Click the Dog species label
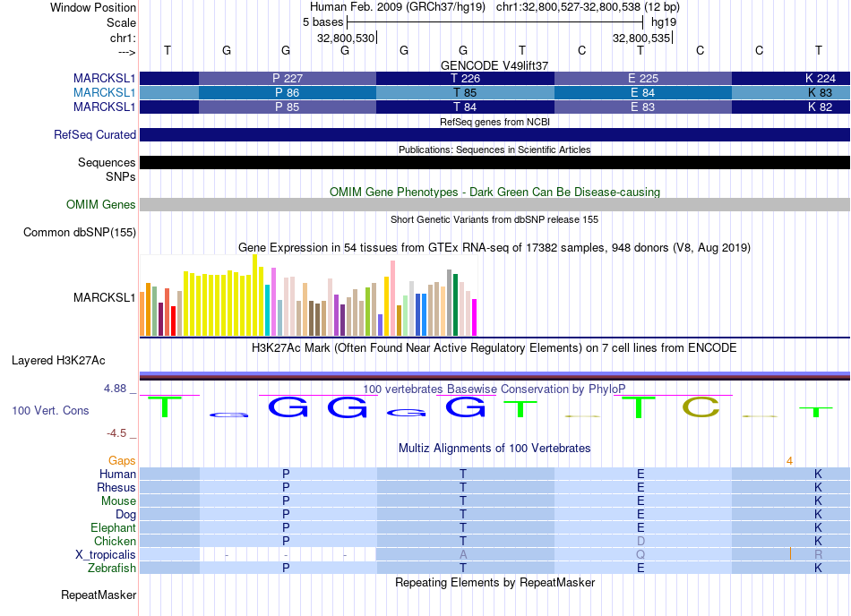Screen dimensions: 851x616 tap(125, 514)
